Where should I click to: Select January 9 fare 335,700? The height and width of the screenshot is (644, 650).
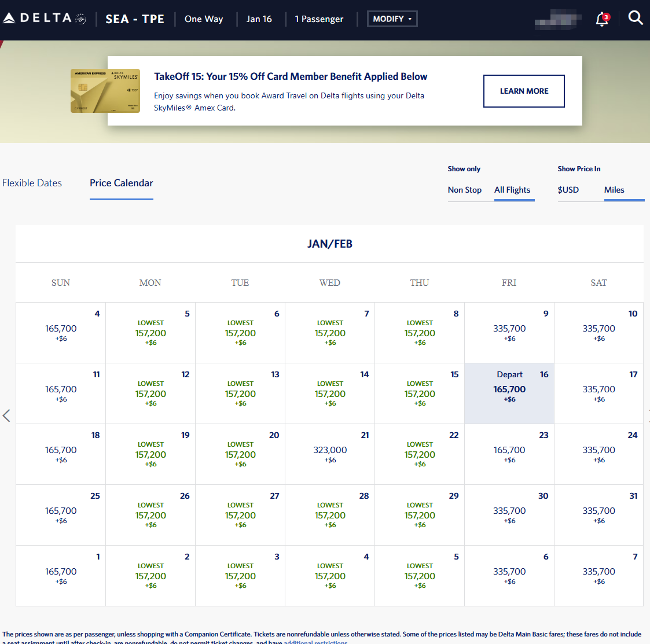(509, 333)
